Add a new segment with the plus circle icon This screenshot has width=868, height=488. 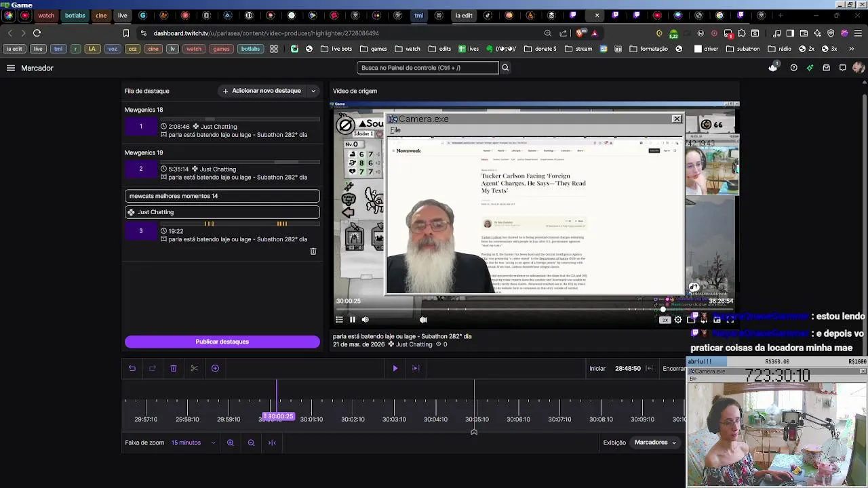215,369
